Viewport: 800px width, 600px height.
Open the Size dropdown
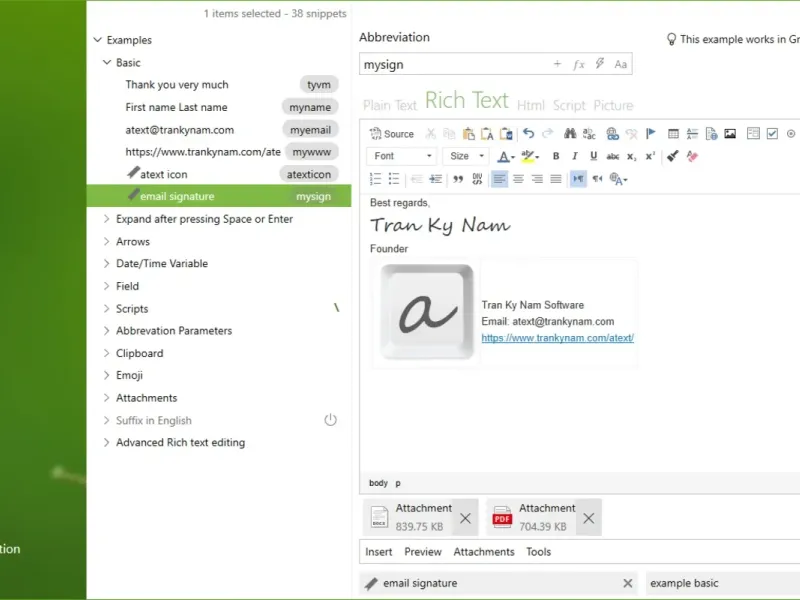[x=466, y=156]
